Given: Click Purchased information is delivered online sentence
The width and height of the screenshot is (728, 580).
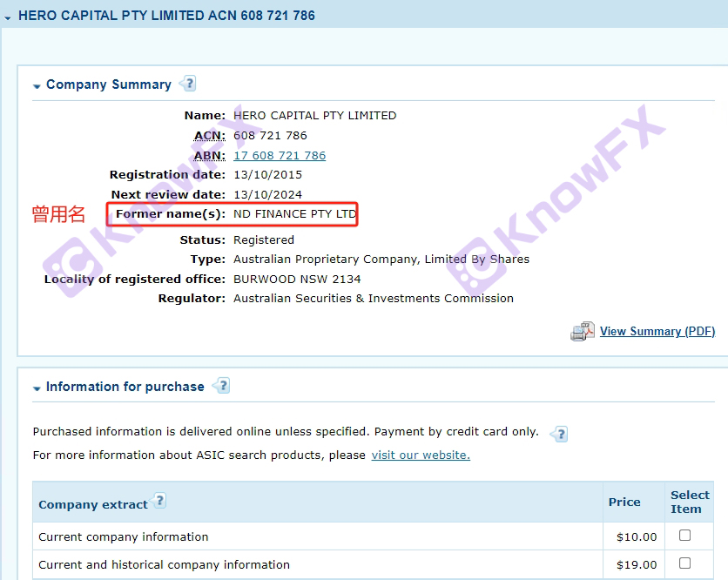Looking at the screenshot, I should [x=286, y=432].
